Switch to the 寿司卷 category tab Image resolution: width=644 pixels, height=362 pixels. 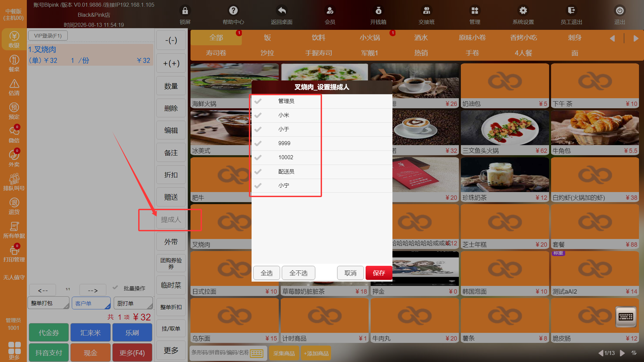tap(216, 53)
